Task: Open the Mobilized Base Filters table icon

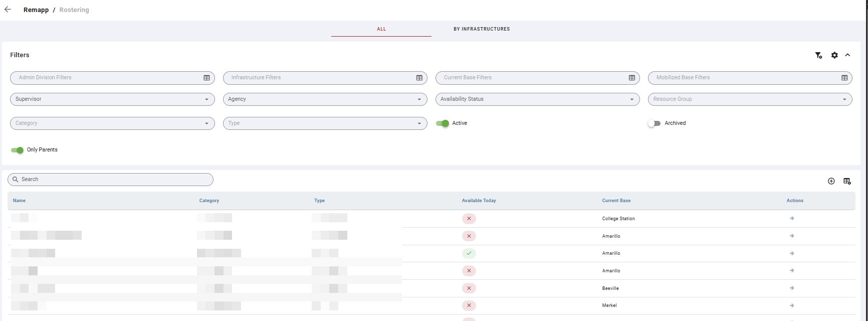Action: pos(844,78)
